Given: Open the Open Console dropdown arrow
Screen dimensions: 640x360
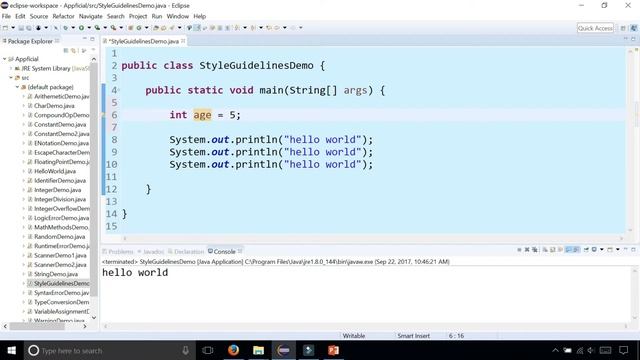Looking at the screenshot, I should [x=618, y=250].
